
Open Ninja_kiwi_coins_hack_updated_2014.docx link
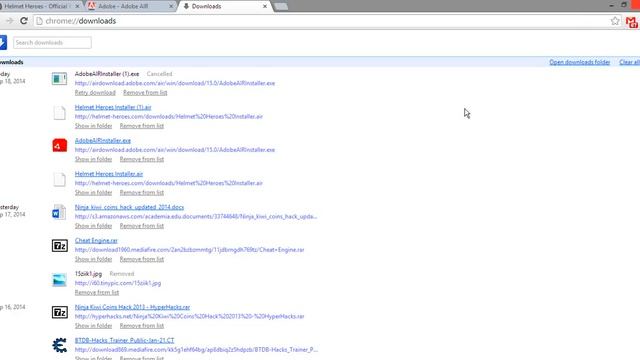tap(129, 207)
